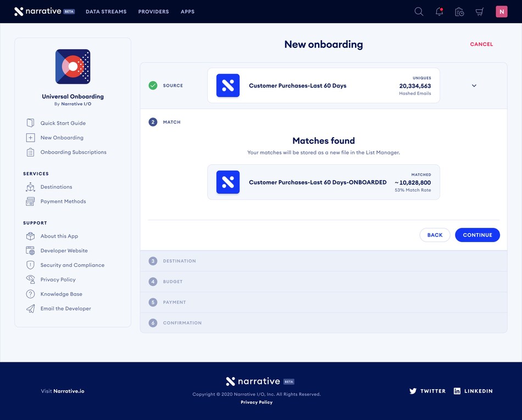522x420 pixels.
Task: Click the 53% Match Rate text
Action: click(x=413, y=190)
